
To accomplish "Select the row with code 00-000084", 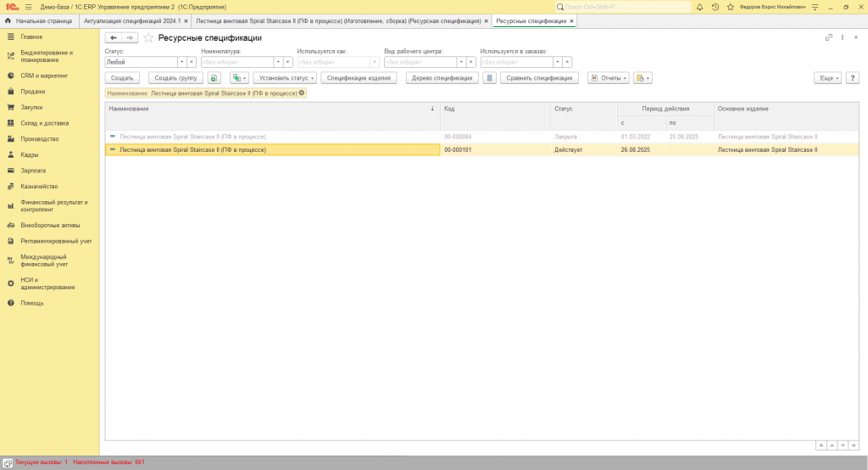I will click(481, 137).
